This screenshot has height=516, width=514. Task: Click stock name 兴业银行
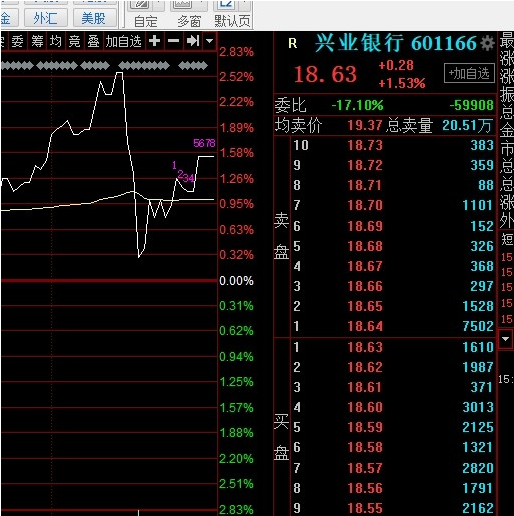359,43
